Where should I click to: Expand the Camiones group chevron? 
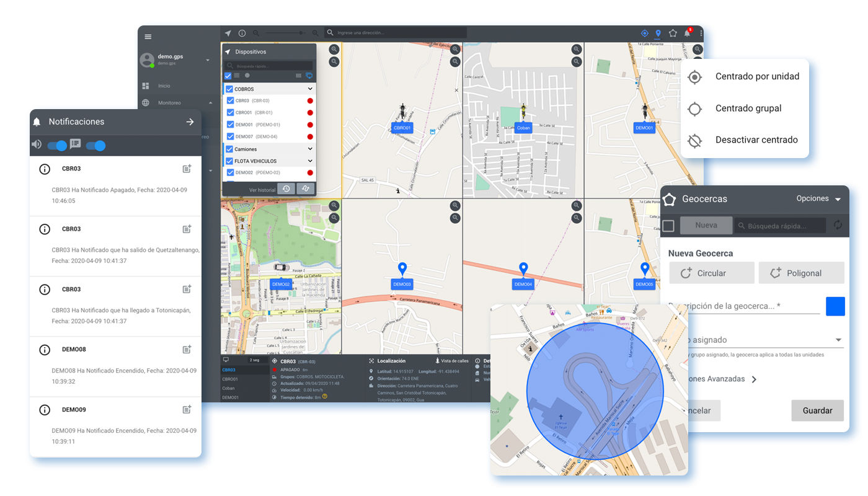(x=311, y=149)
